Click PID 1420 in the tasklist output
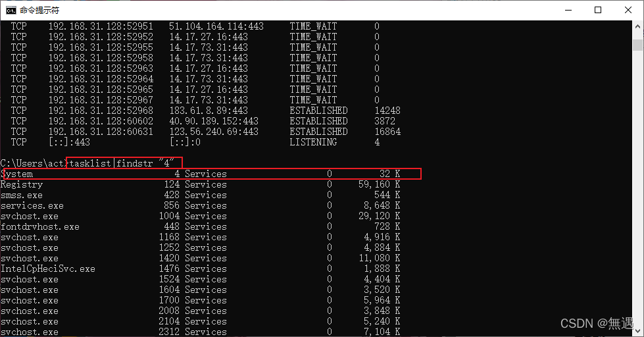 click(169, 259)
